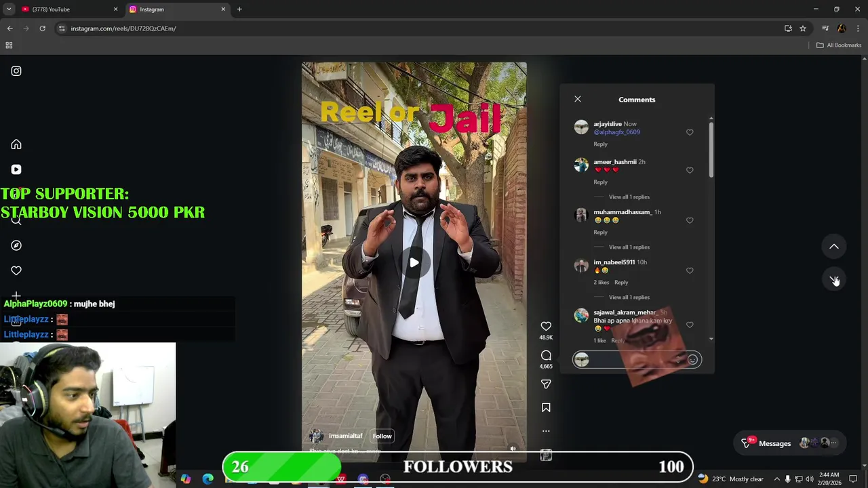Reply to im_nabeel5911's comment
This screenshot has width=868, height=488.
621,282
